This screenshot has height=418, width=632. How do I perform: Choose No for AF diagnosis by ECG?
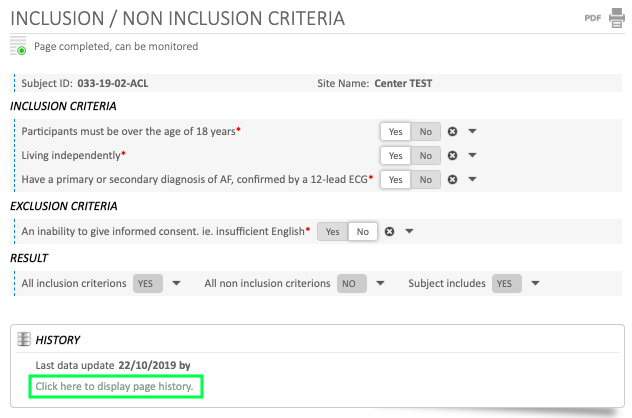tap(425, 179)
